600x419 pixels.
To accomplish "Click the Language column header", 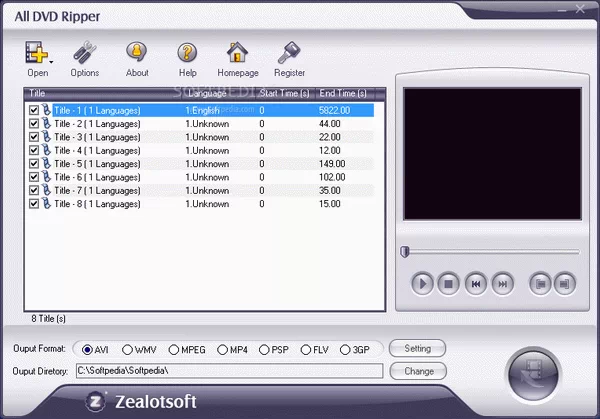I will click(218, 94).
